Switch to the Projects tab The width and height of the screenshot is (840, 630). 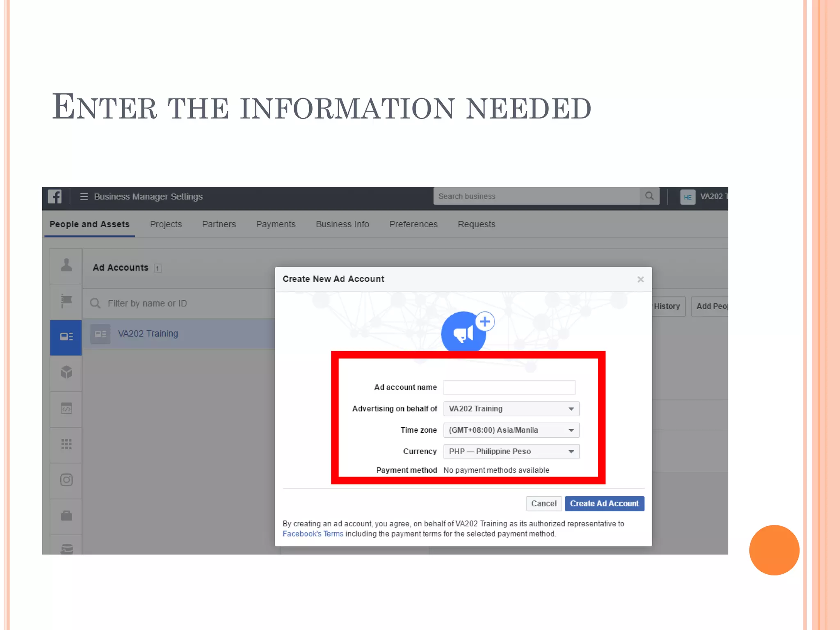(166, 224)
